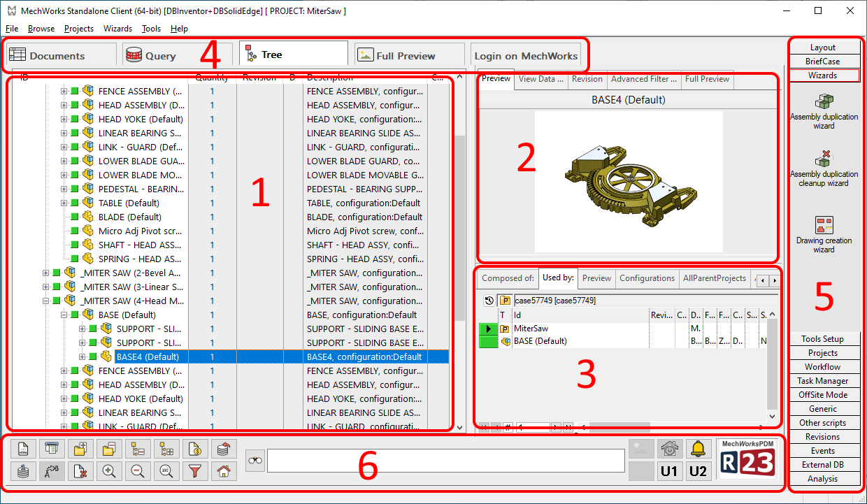Open the Advanced Filter tab
The height and width of the screenshot is (504, 867).
[643, 79]
